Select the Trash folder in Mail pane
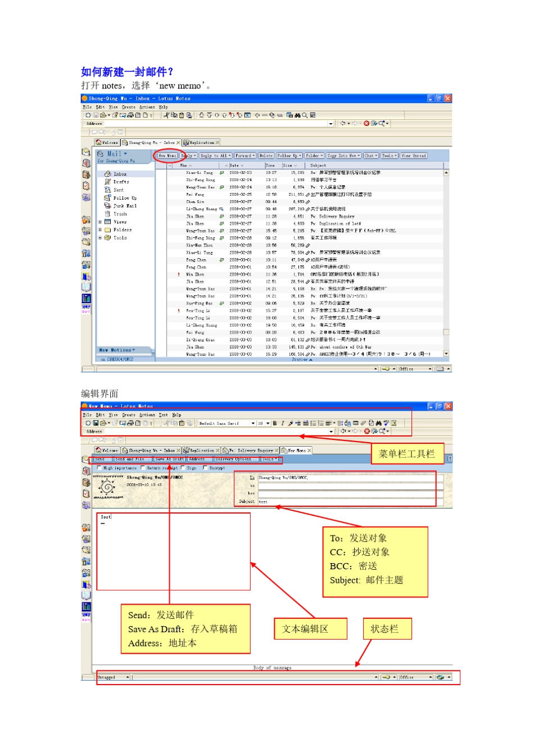Viewport: 534px width, 756px height. pos(120,214)
